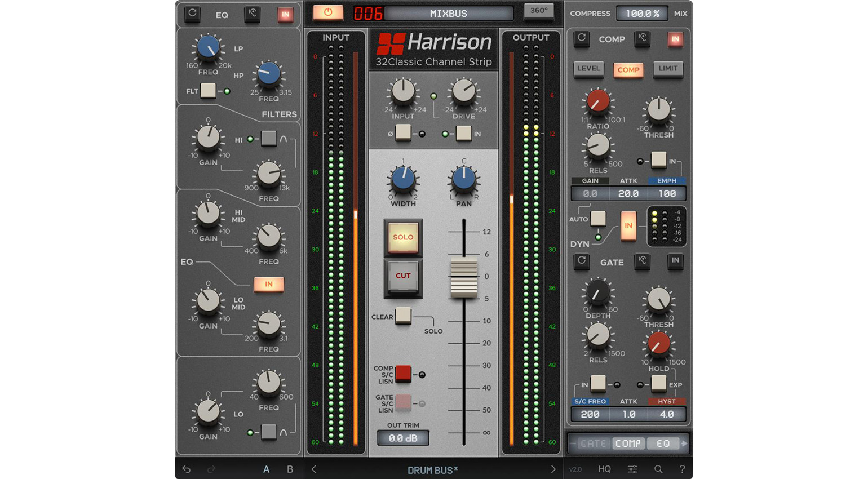This screenshot has height=479, width=868.
Task: Click the blue WIDTH knob
Action: (x=403, y=179)
